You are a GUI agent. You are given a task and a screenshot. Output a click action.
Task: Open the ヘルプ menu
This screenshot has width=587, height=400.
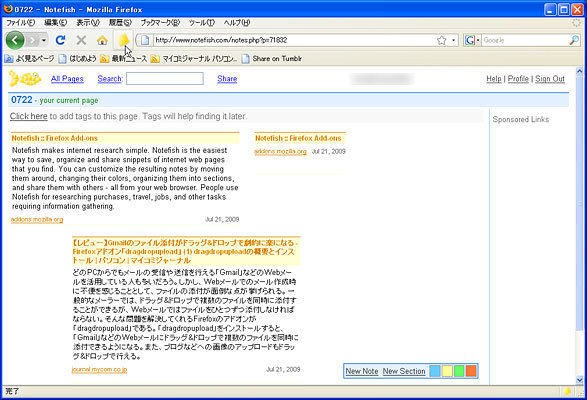(x=237, y=22)
